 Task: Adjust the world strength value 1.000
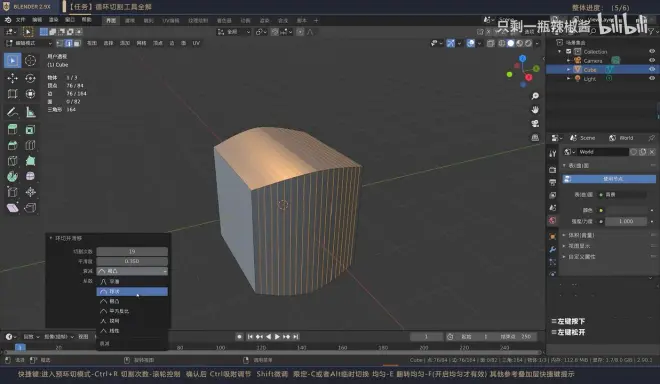click(x=626, y=221)
